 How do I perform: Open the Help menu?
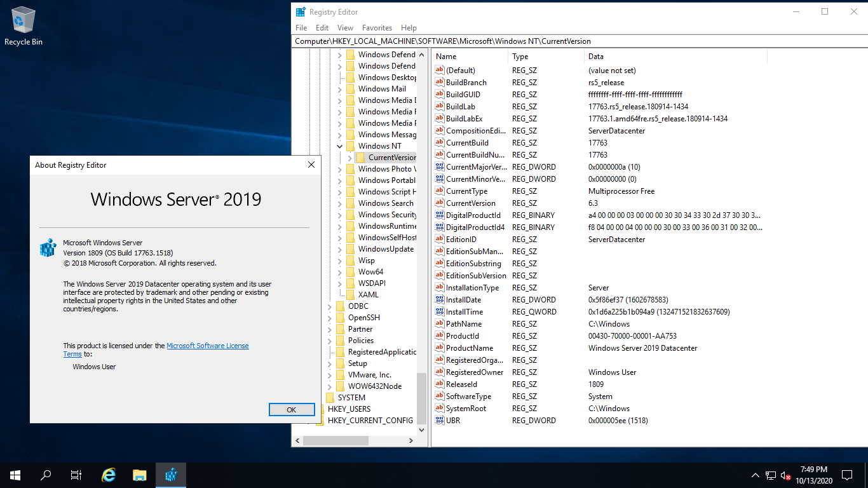pyautogui.click(x=409, y=28)
